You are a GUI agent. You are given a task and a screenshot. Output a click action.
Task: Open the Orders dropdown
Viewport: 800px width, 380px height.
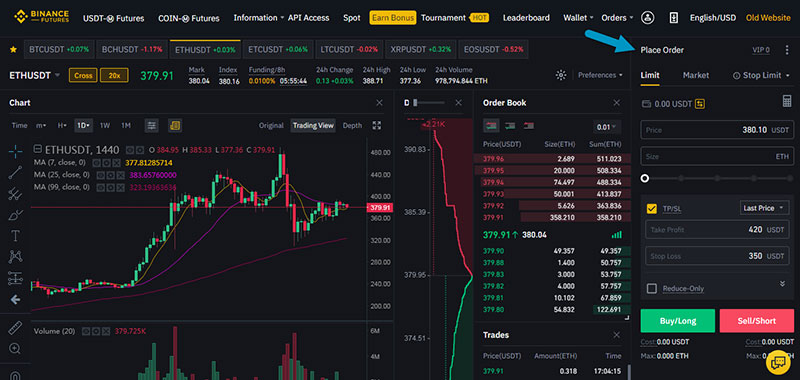[x=617, y=18]
